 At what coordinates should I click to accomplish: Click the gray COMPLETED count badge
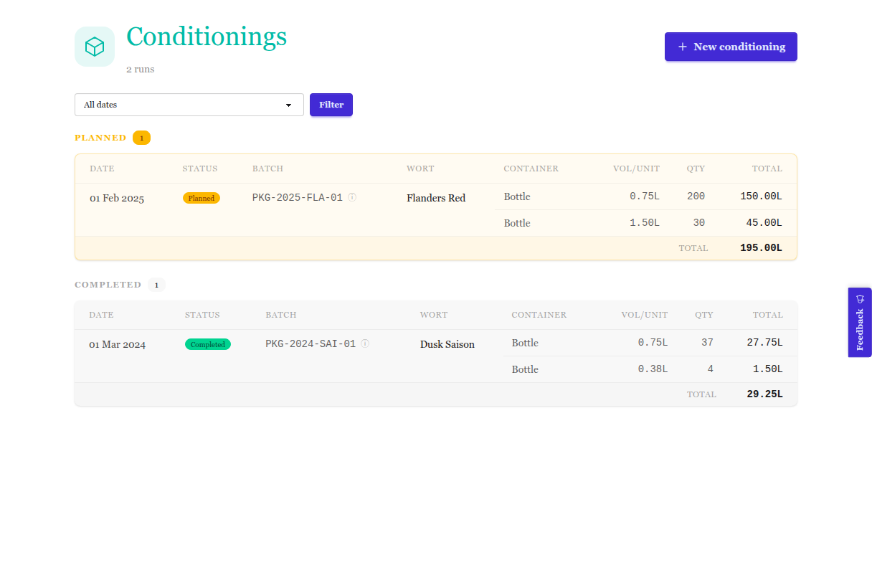tap(156, 285)
